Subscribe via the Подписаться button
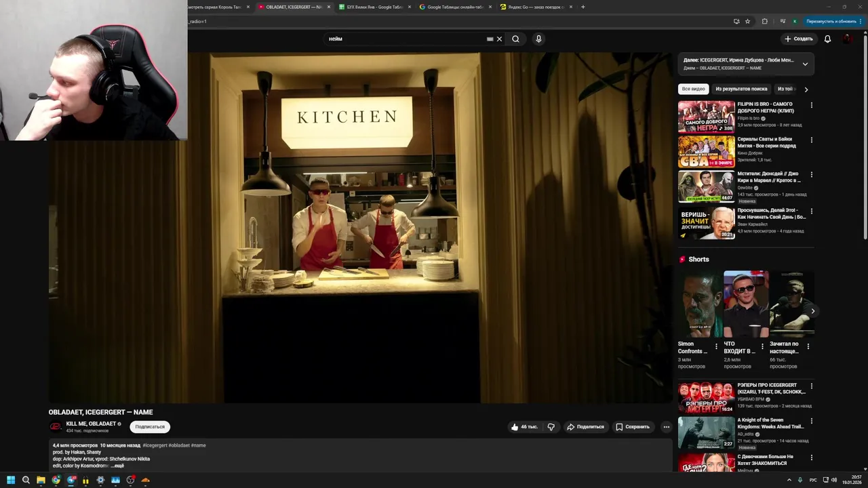868x488 pixels. pyautogui.click(x=150, y=427)
